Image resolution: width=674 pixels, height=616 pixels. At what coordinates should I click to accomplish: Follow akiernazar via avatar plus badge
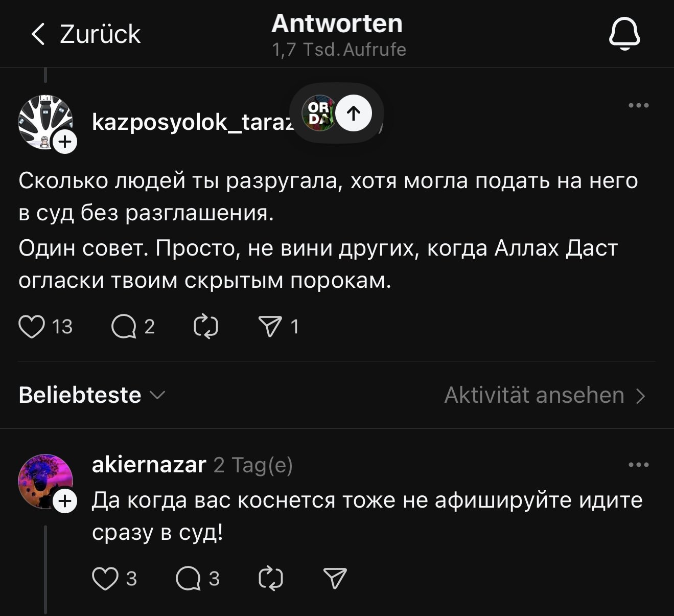(x=65, y=501)
